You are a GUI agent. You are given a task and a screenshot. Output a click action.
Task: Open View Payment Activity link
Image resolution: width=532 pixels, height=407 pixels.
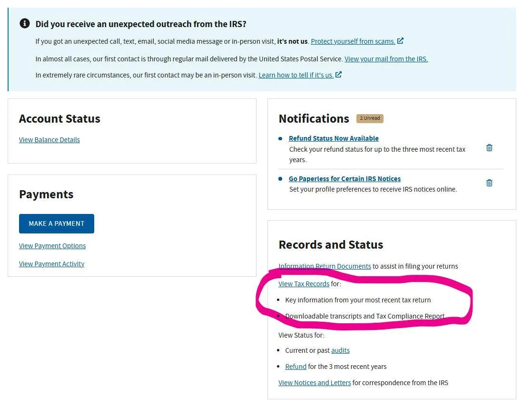(51, 264)
